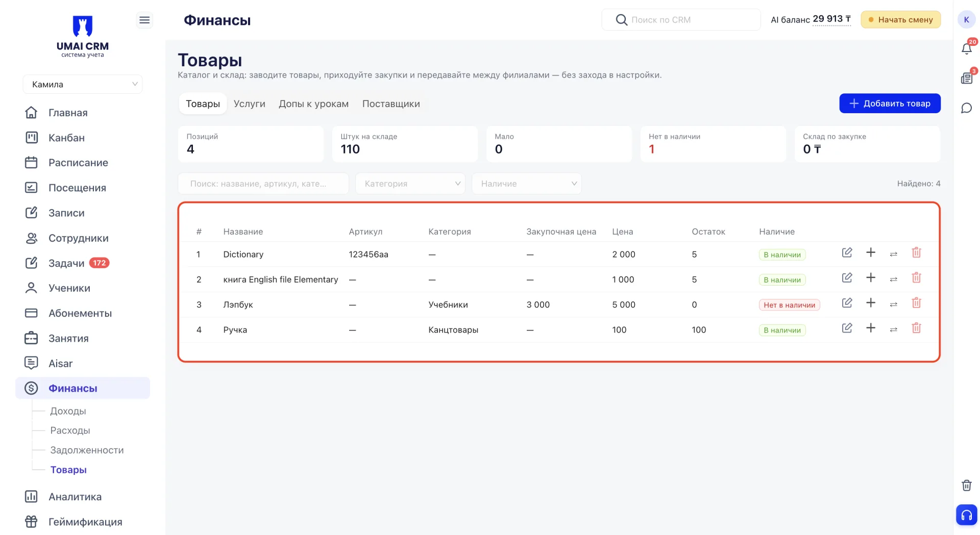
Task: Click the user avatar K
Action: [x=967, y=20]
